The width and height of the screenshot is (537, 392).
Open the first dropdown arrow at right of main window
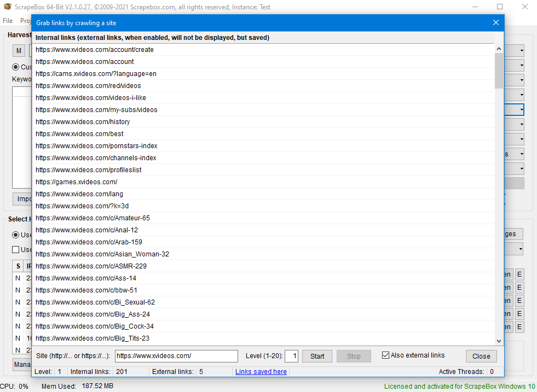522,51
